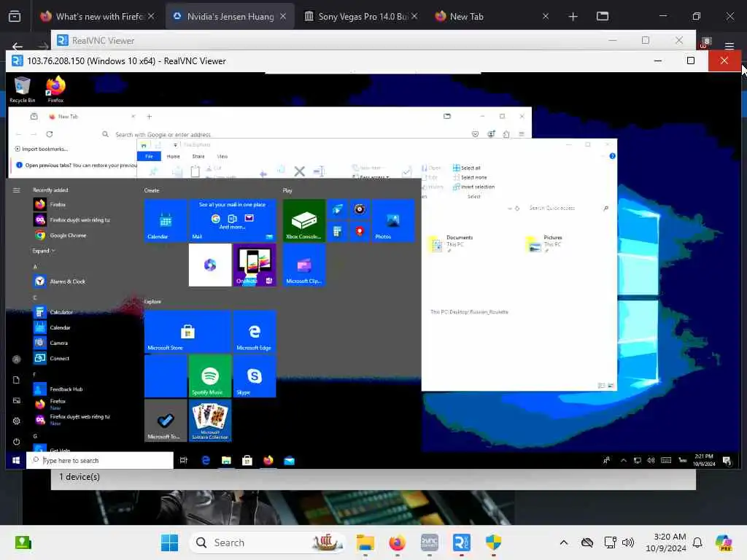Click Select all in Explorer ribbon
747x560 pixels.
pyautogui.click(x=467, y=168)
